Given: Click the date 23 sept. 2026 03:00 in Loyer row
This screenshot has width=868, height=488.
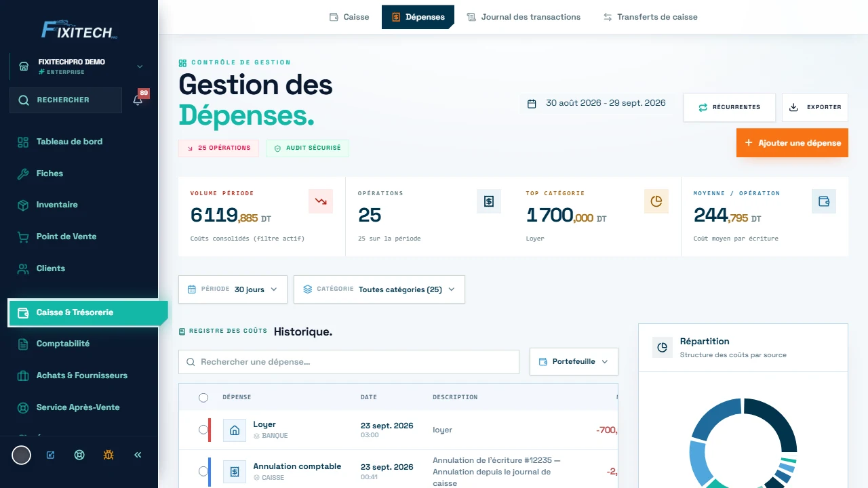Looking at the screenshot, I should coord(387,430).
